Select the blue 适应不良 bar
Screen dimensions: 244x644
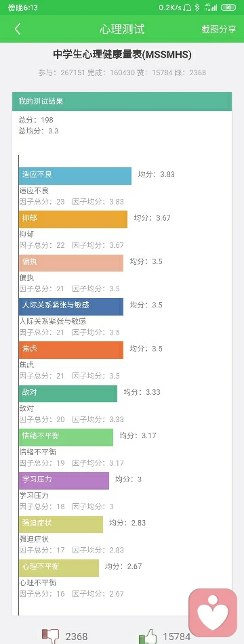tap(75, 176)
